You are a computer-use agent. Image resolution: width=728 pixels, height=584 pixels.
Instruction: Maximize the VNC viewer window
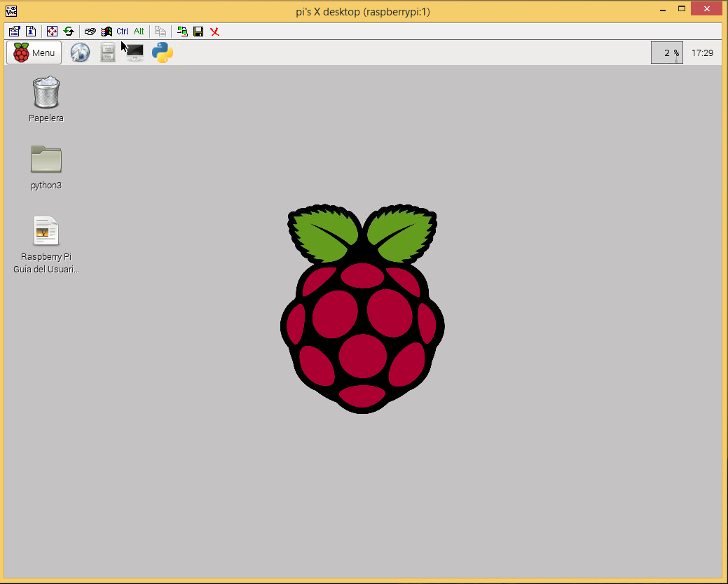coord(682,9)
